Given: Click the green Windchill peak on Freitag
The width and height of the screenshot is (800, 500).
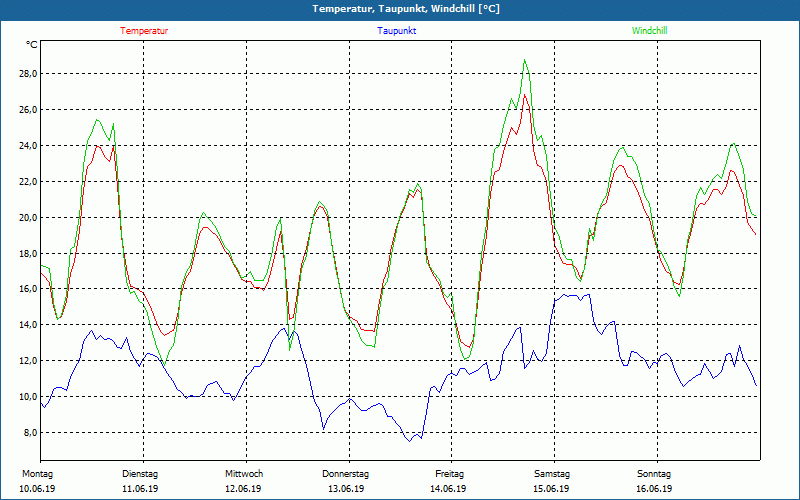Looking at the screenshot, I should click(524, 60).
